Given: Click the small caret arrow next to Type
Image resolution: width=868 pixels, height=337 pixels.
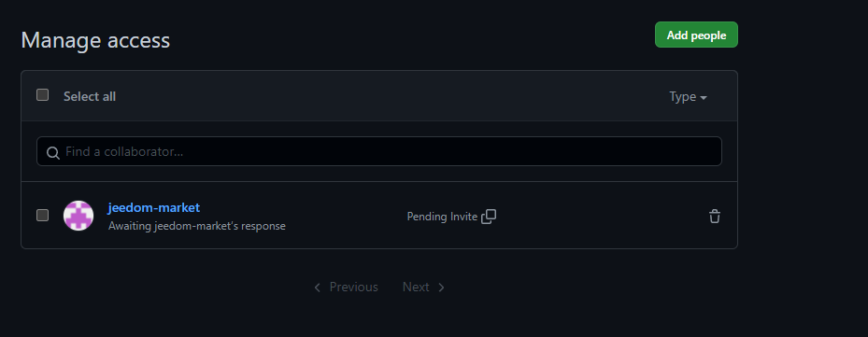Looking at the screenshot, I should tap(704, 98).
